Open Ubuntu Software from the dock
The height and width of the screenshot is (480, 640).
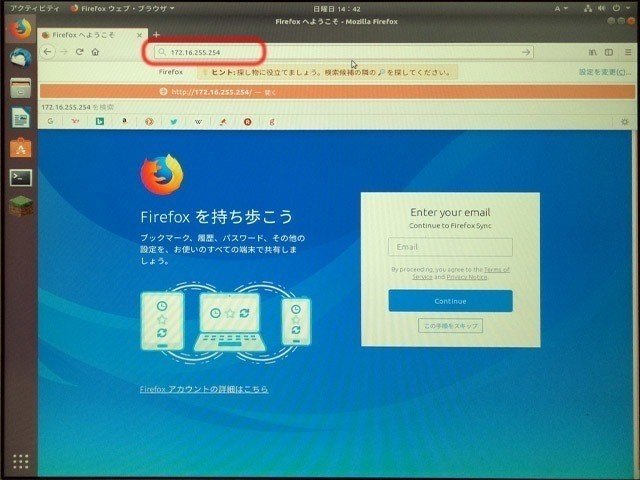click(20, 147)
